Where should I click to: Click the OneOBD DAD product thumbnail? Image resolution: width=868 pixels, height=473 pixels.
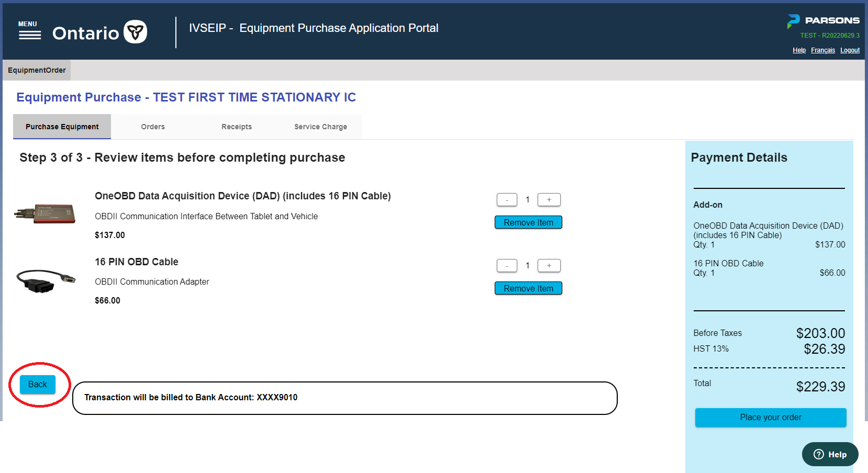(x=45, y=213)
